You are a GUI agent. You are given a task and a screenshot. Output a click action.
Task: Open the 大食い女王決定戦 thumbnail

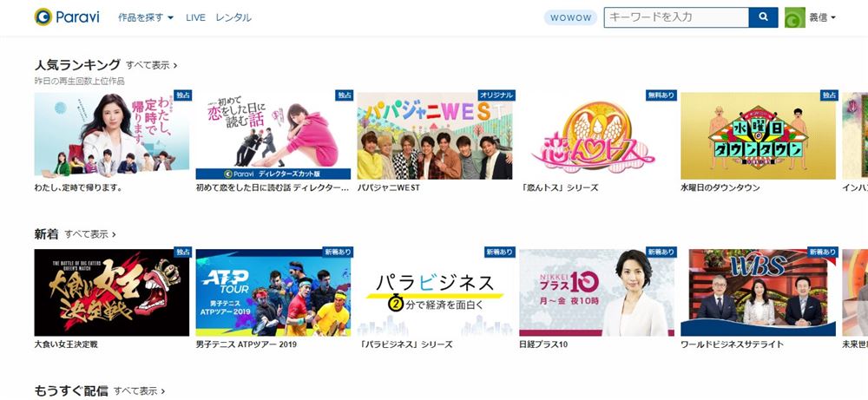point(112,292)
